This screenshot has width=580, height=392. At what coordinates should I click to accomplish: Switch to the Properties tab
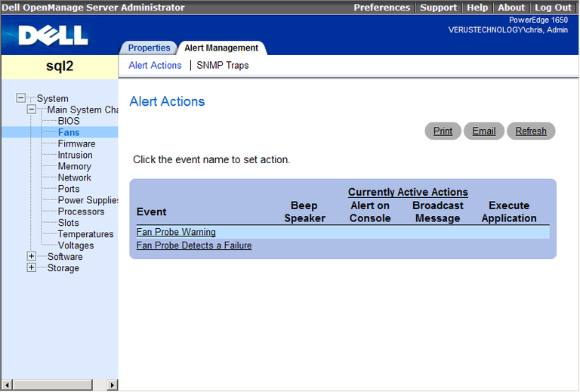[149, 48]
